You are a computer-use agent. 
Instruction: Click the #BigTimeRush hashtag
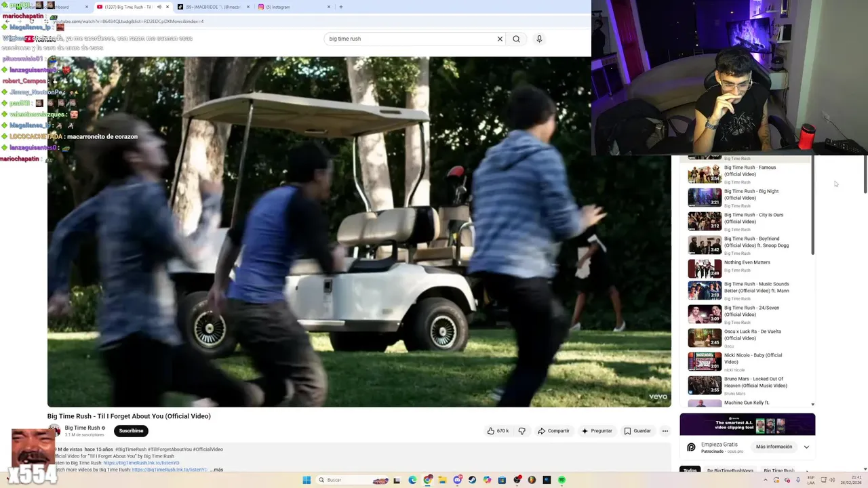point(131,449)
